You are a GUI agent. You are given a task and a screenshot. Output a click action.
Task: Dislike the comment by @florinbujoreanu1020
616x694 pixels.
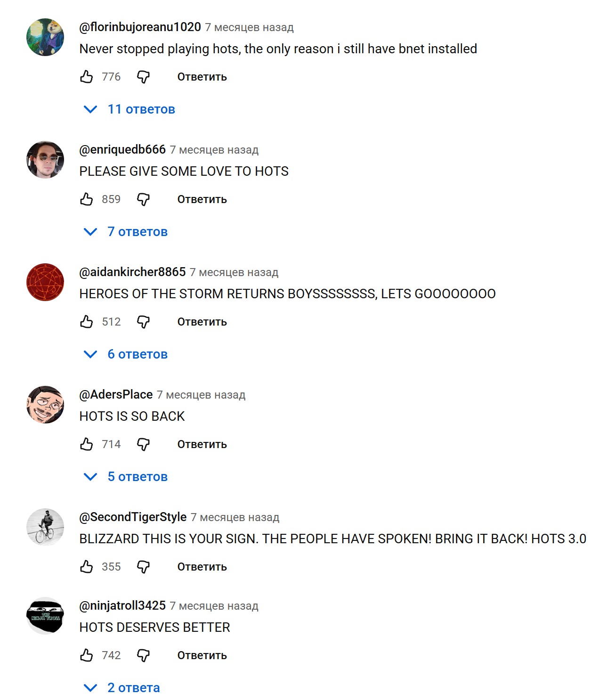click(143, 77)
